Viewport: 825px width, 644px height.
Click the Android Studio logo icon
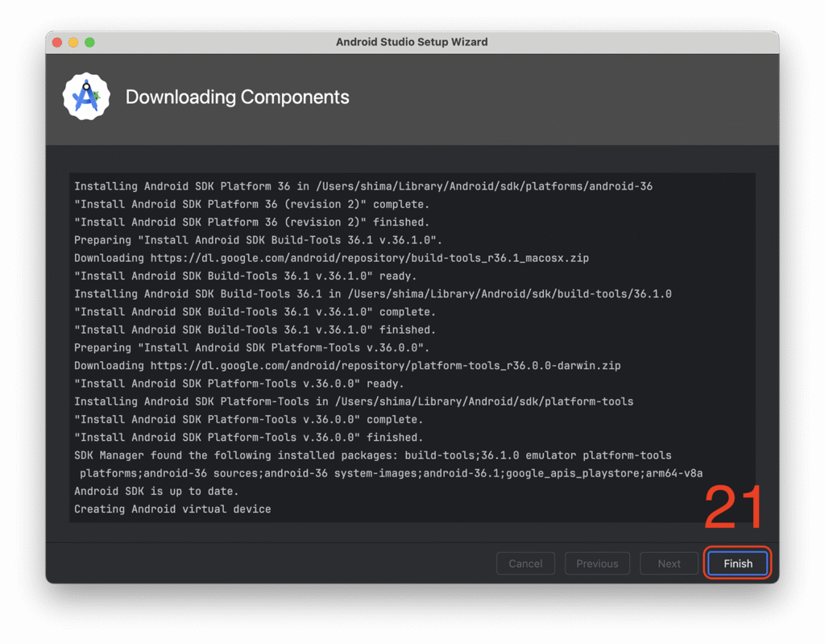click(86, 97)
